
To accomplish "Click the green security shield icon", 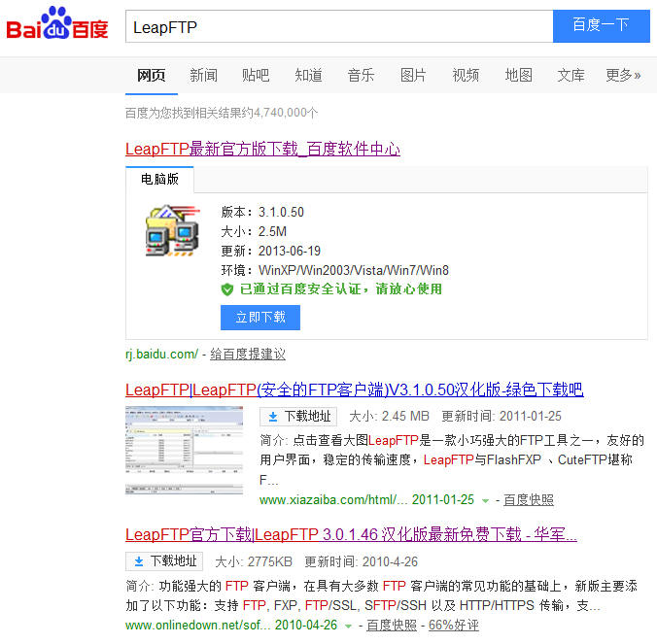I will tap(227, 289).
